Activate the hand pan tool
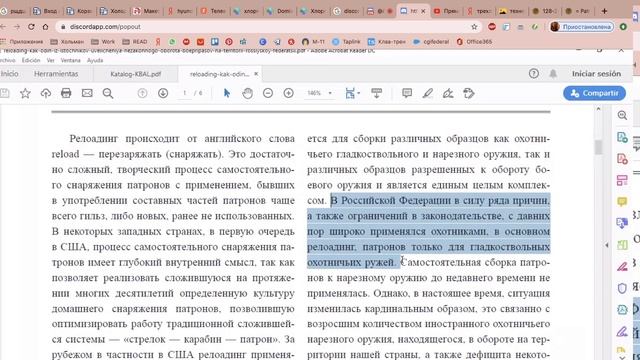 247,93
